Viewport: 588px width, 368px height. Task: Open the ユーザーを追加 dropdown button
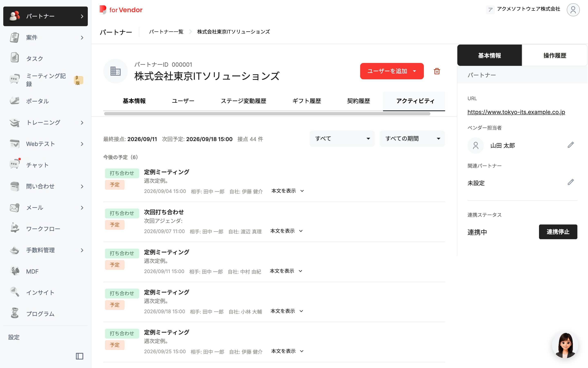[392, 71]
